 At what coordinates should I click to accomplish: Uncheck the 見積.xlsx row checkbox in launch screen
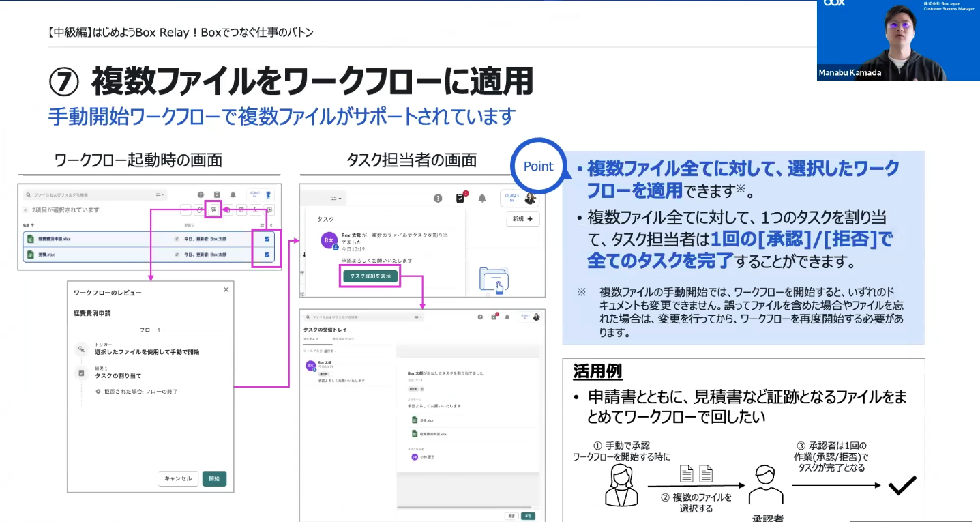point(267,255)
